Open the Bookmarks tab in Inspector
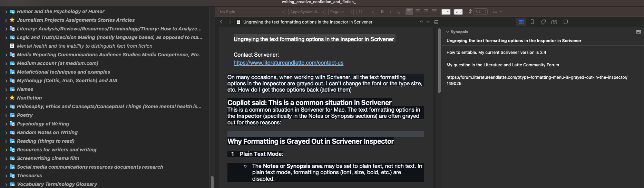Image resolution: width=644 pixels, height=188 pixels. tap(532, 22)
